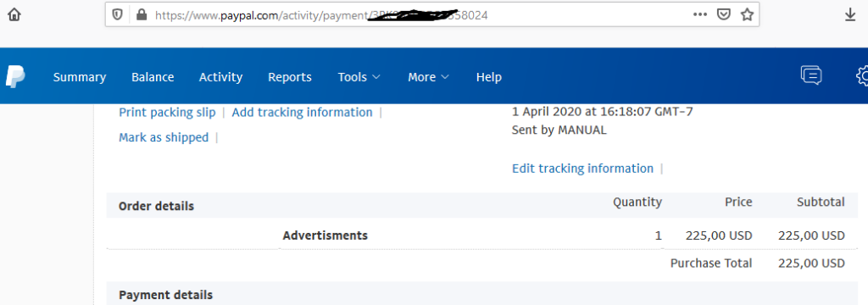This screenshot has width=868, height=305.
Task: Click the Subtotal column header
Action: pos(821,202)
